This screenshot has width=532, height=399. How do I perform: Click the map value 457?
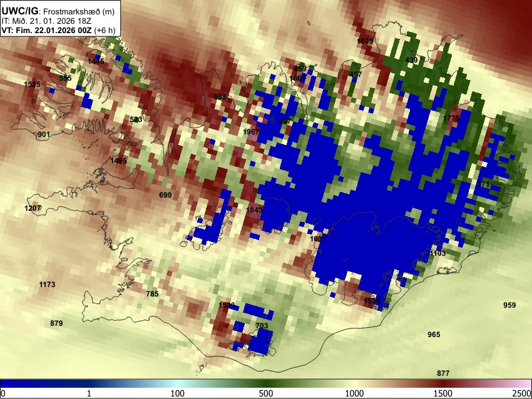356,74
